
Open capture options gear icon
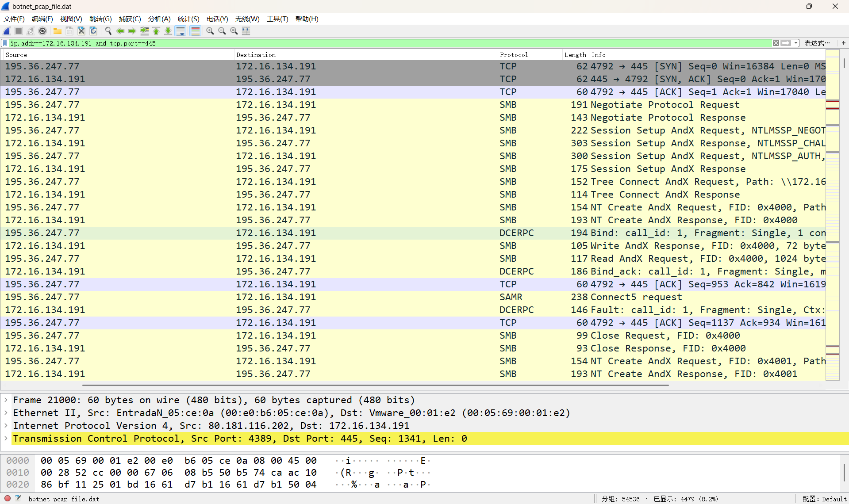tap(42, 31)
